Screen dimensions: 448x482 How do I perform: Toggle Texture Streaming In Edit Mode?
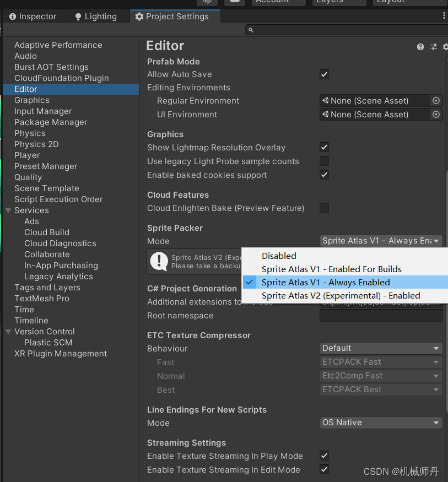coord(325,469)
